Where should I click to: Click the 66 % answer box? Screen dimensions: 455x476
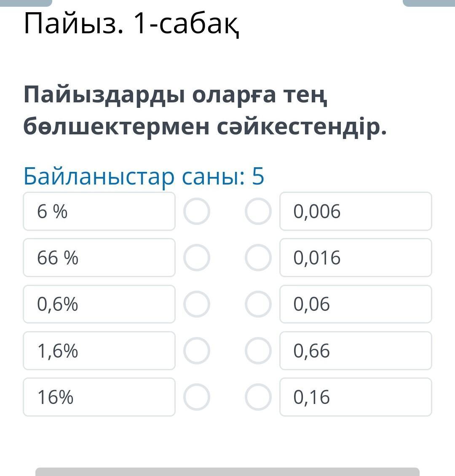pyautogui.click(x=99, y=257)
